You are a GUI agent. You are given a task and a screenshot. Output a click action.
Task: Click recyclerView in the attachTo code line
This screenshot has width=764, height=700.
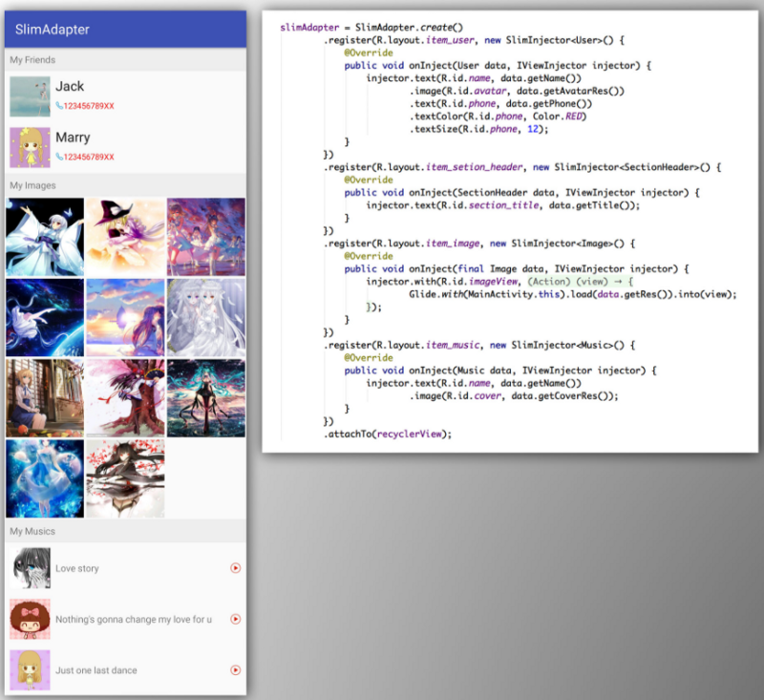click(409, 434)
